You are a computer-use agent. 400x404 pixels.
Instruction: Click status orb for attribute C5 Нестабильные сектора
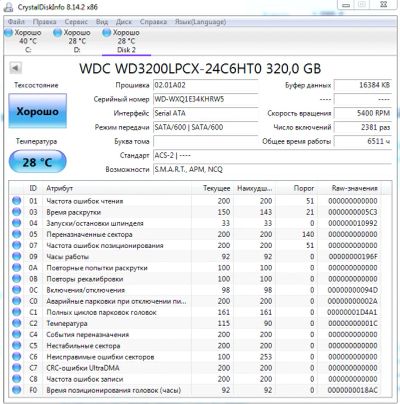(x=16, y=345)
